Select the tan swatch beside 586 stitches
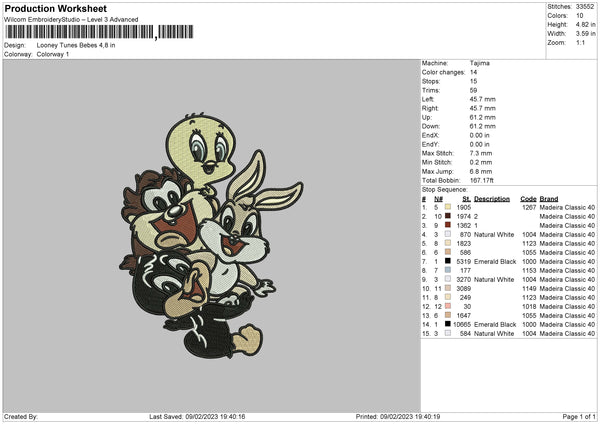Screen dimensions: 600x424 click(x=448, y=252)
